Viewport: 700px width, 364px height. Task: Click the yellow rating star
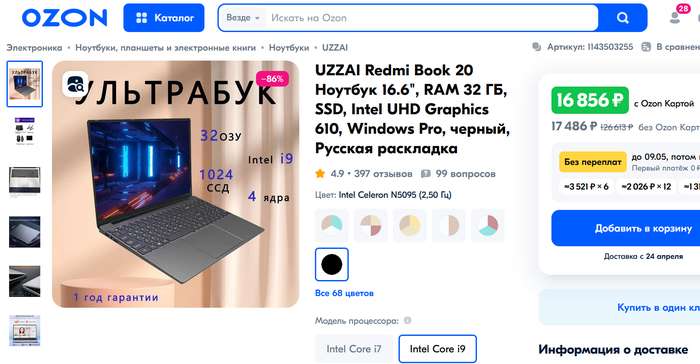pyautogui.click(x=320, y=174)
